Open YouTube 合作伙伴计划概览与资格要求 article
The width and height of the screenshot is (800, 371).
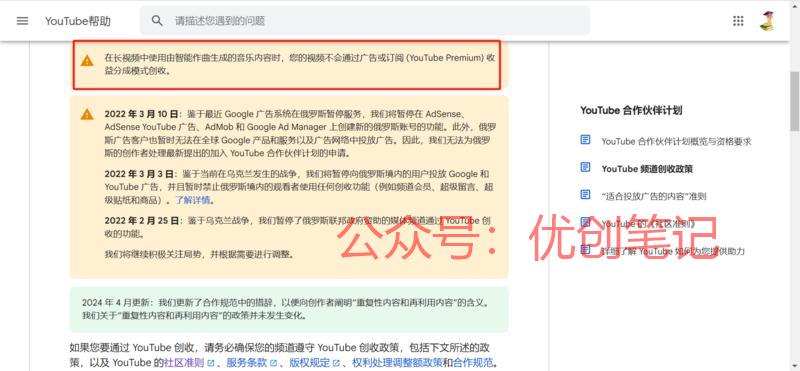676,141
